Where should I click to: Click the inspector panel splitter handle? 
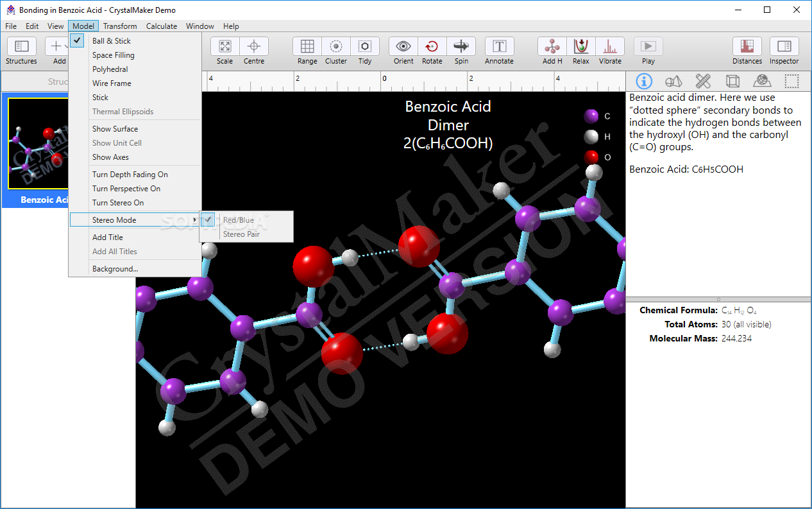pos(718,299)
